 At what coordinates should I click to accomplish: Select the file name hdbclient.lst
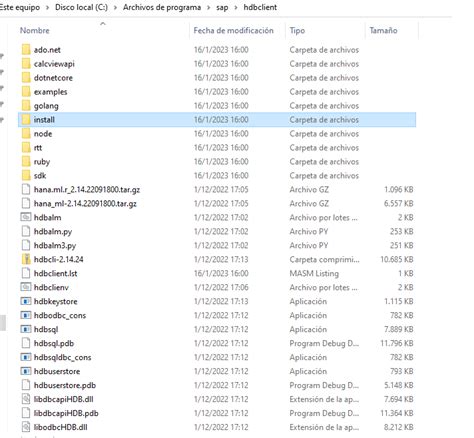[55, 273]
